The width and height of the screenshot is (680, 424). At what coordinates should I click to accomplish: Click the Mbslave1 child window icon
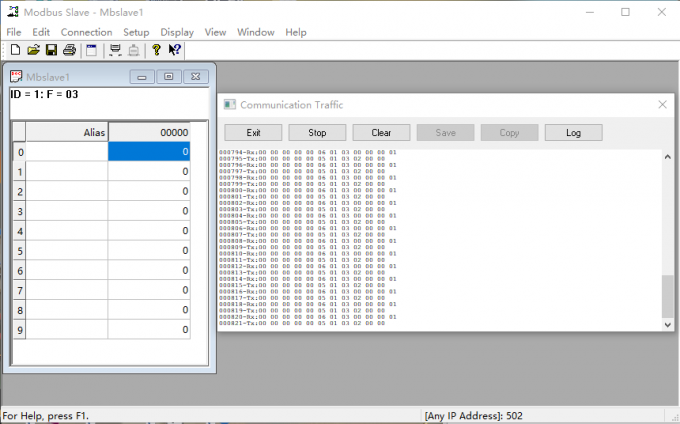[x=16, y=77]
